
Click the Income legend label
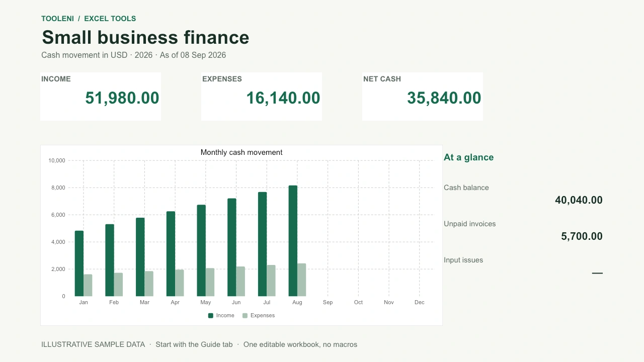coord(225,316)
